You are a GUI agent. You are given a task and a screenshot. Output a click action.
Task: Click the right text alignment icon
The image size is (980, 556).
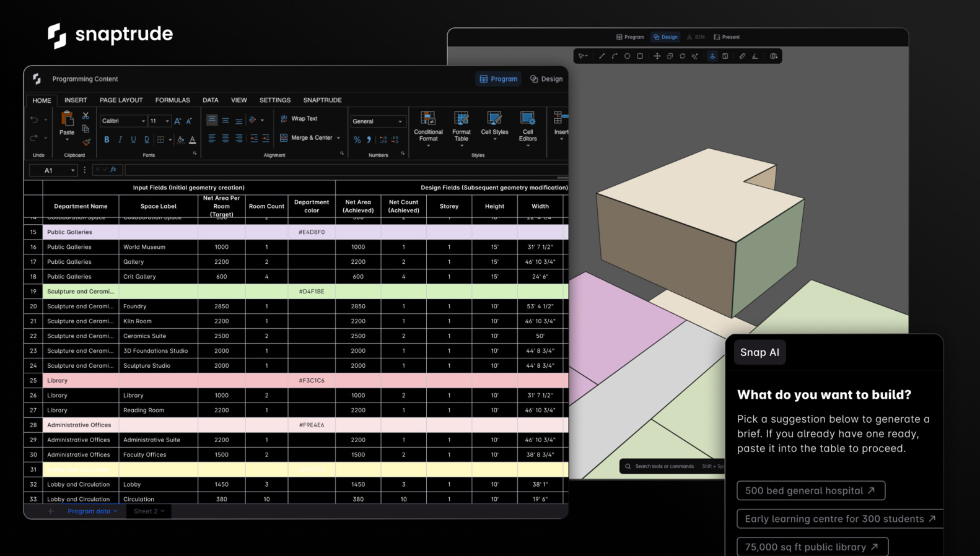click(x=238, y=139)
